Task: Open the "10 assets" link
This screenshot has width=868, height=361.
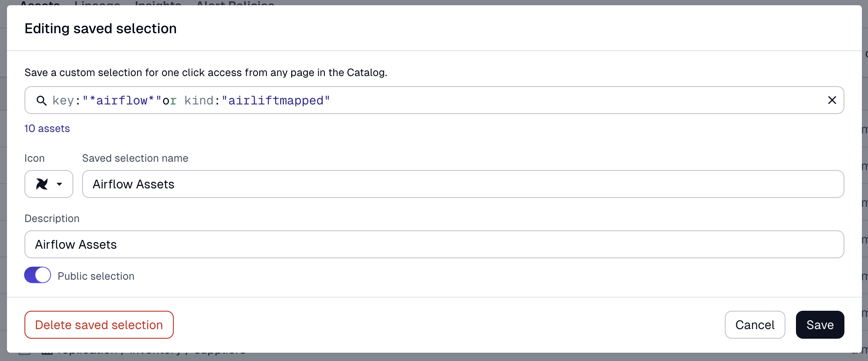Action: pyautogui.click(x=47, y=128)
